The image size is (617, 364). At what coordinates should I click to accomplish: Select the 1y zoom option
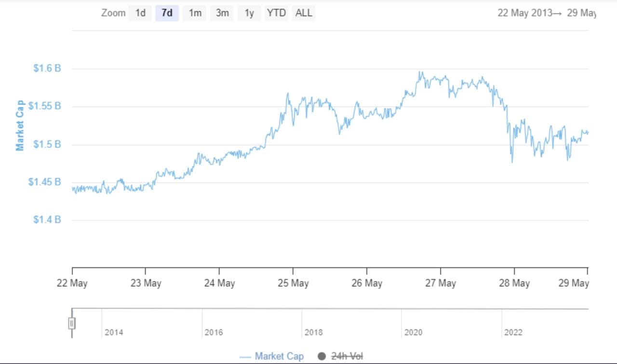point(249,13)
